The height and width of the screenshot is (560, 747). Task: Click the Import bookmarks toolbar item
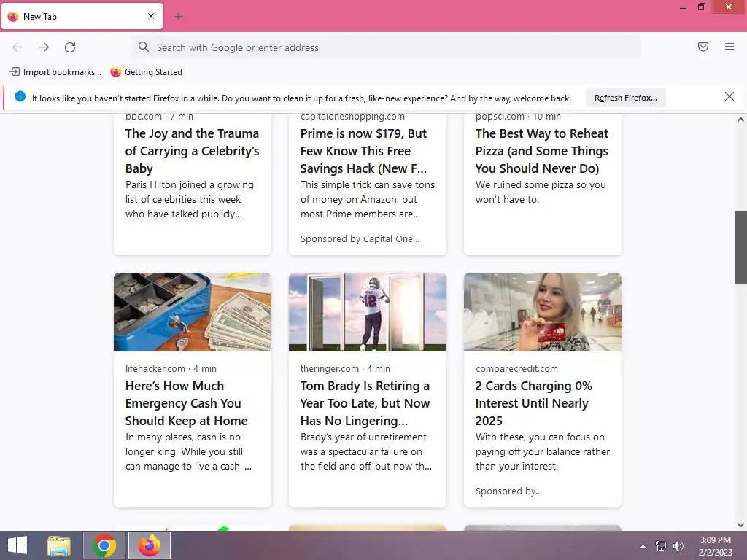click(x=55, y=72)
